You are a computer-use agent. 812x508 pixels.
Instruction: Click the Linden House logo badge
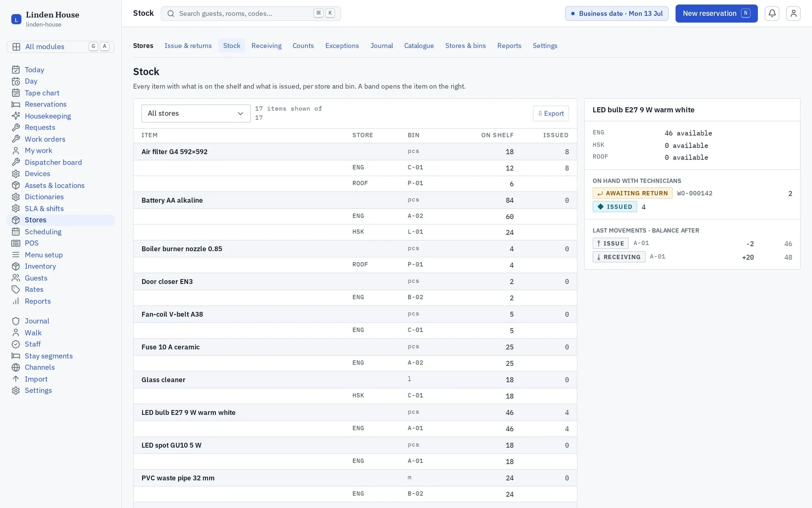(16, 19)
